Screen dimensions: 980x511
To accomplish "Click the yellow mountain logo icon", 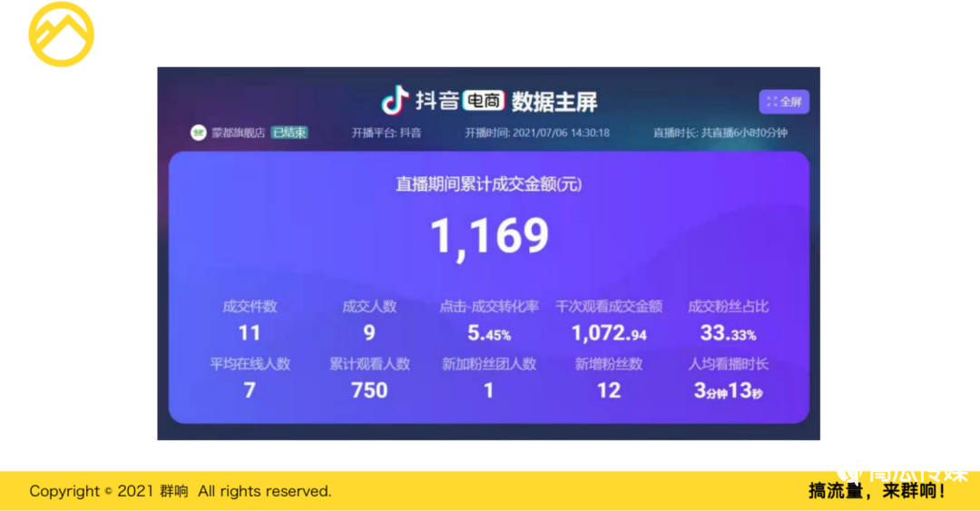I will 61,34.
